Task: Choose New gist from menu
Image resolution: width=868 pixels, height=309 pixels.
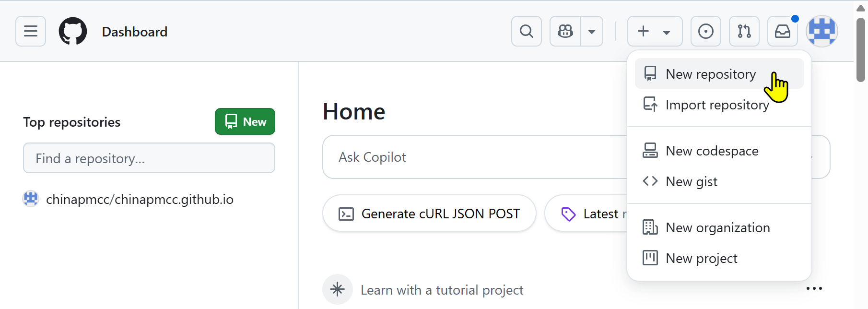Action: 692,181
